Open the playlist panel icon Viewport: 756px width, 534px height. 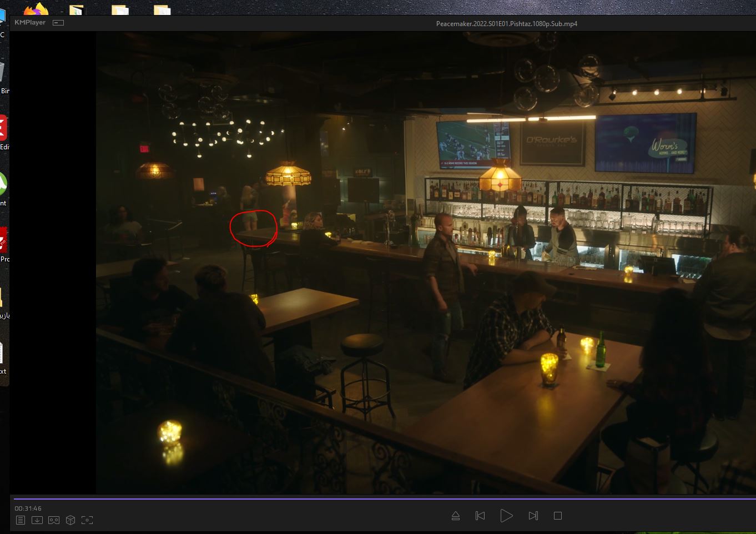click(x=21, y=520)
